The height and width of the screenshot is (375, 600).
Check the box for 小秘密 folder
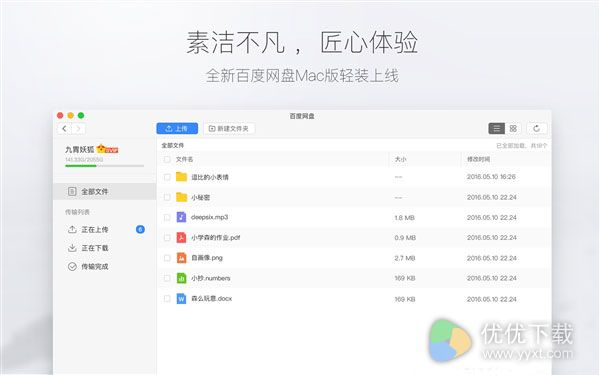(x=167, y=197)
